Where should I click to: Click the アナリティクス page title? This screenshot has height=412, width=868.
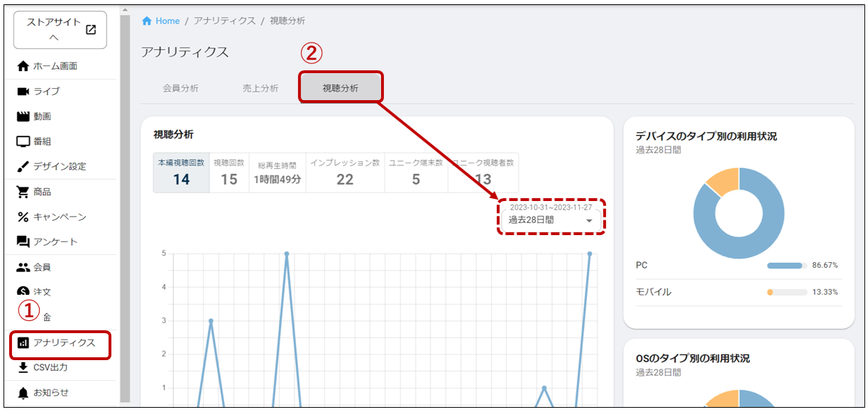click(185, 53)
